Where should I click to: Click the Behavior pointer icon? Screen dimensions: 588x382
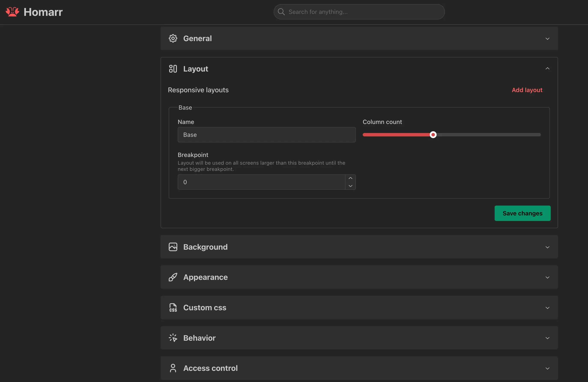coord(173,338)
